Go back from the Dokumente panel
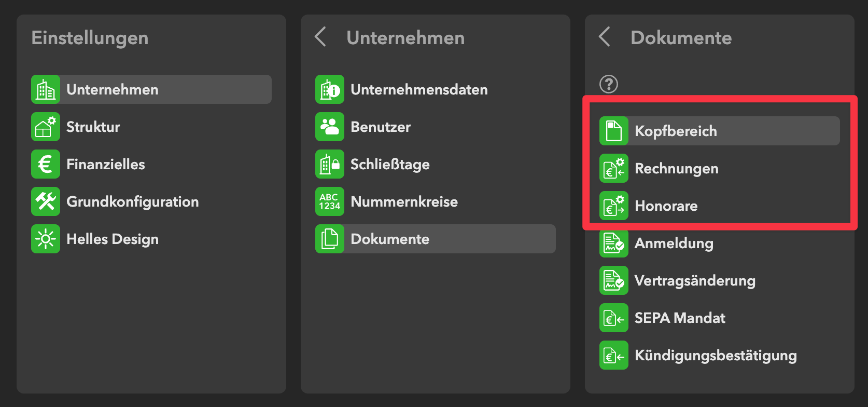868x407 pixels. pos(605,37)
